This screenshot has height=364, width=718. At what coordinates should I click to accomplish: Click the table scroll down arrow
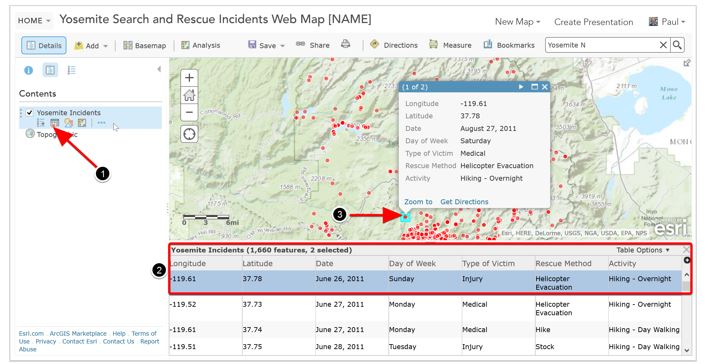(x=686, y=350)
